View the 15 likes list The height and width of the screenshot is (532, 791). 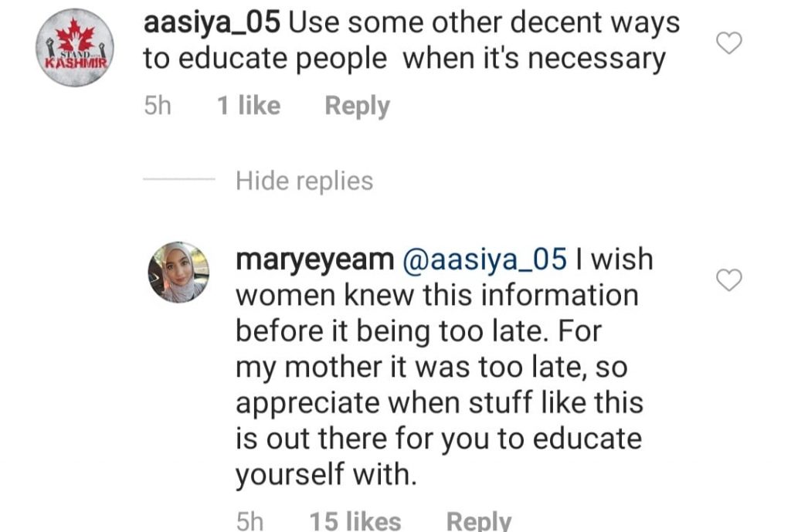355,521
